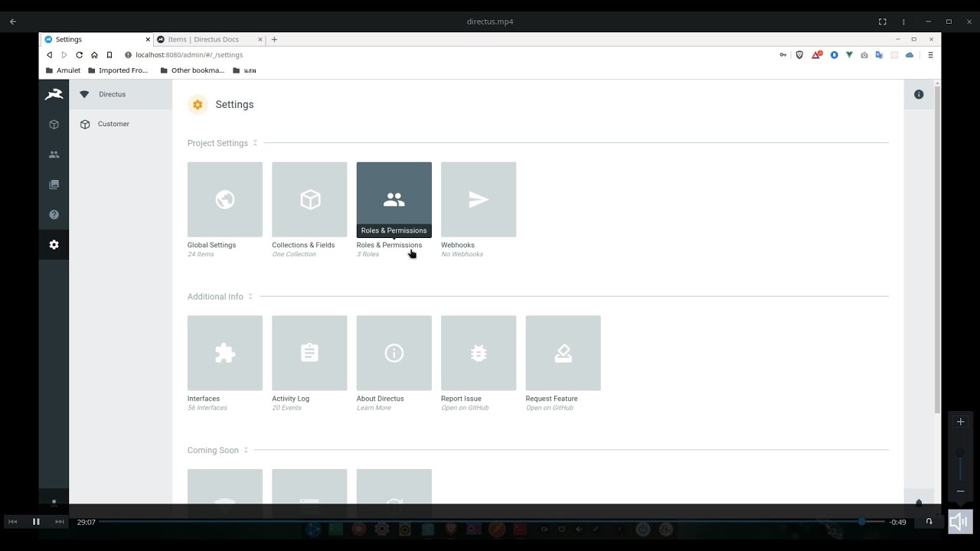
Task: Open the Activity Log clipboard tile
Action: (x=309, y=354)
